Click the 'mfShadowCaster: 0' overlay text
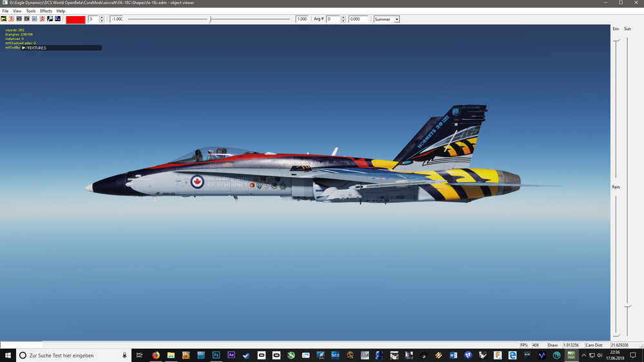644x362 pixels. pyautogui.click(x=21, y=43)
